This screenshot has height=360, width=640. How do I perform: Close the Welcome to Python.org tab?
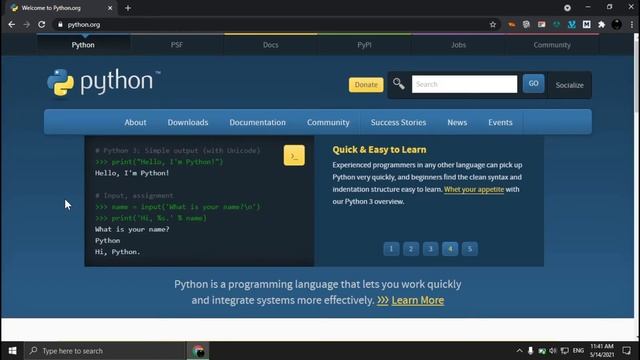click(x=110, y=8)
